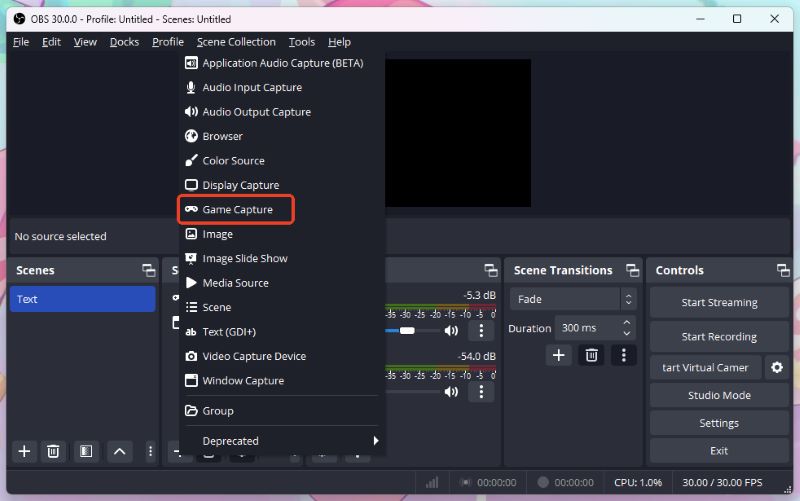
Task: Open scene filters icon
Action: click(x=86, y=452)
